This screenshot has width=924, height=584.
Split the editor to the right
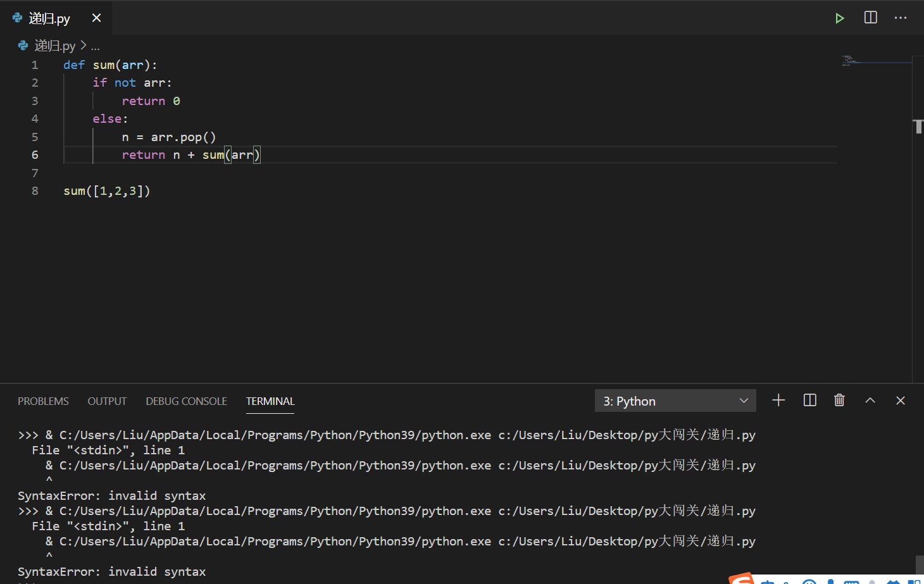tap(871, 18)
